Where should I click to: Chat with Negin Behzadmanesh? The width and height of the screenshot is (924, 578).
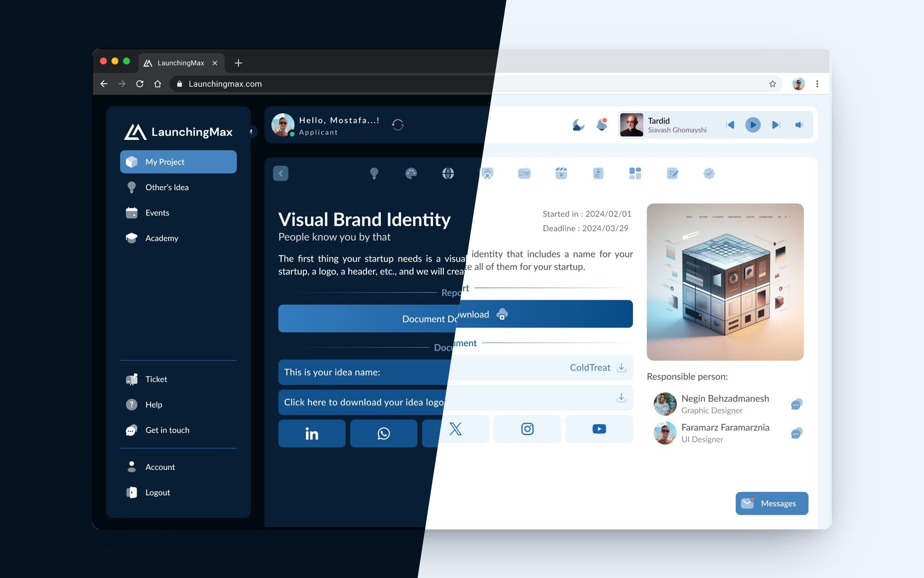coord(797,404)
